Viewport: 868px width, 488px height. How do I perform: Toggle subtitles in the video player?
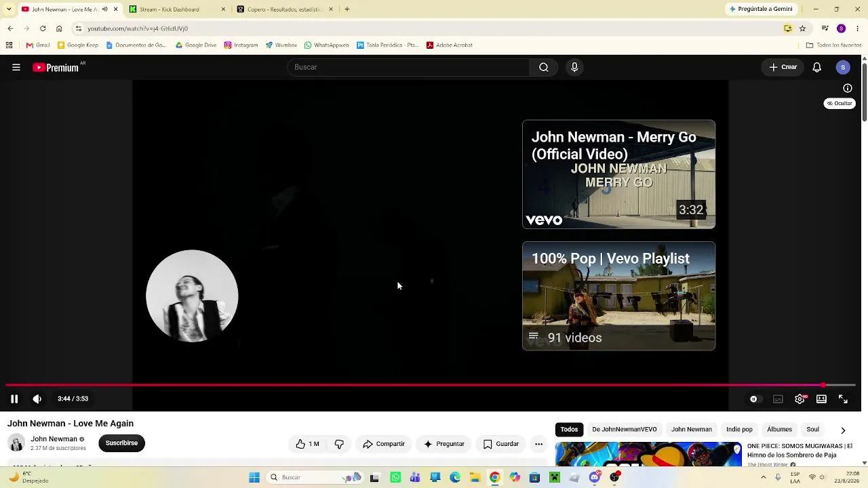[778, 399]
